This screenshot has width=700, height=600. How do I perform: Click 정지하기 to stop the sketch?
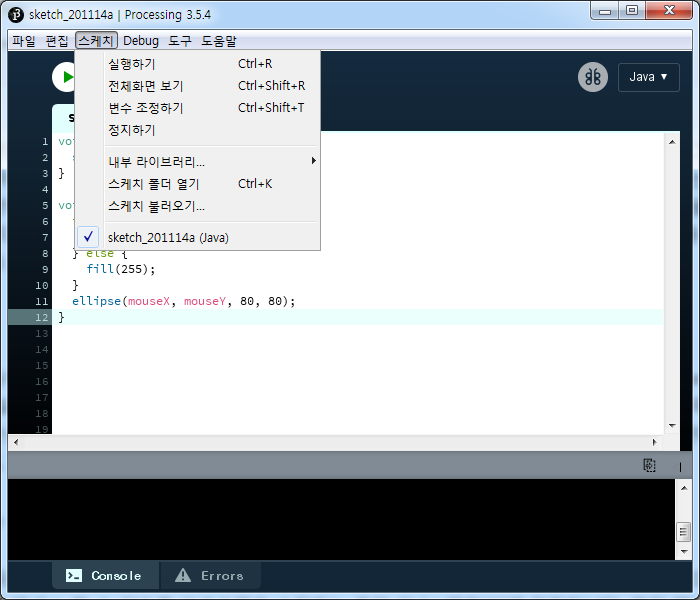tap(197, 130)
